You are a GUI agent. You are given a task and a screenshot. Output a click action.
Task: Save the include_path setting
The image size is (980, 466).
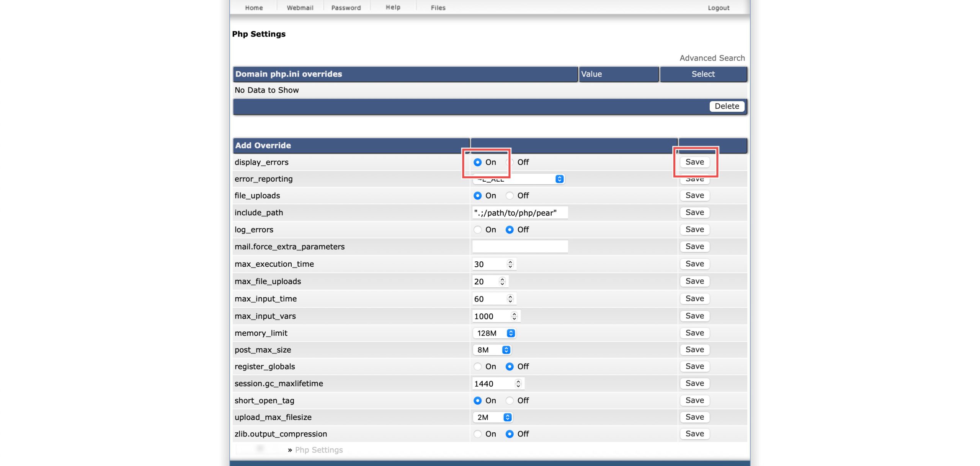click(x=694, y=212)
